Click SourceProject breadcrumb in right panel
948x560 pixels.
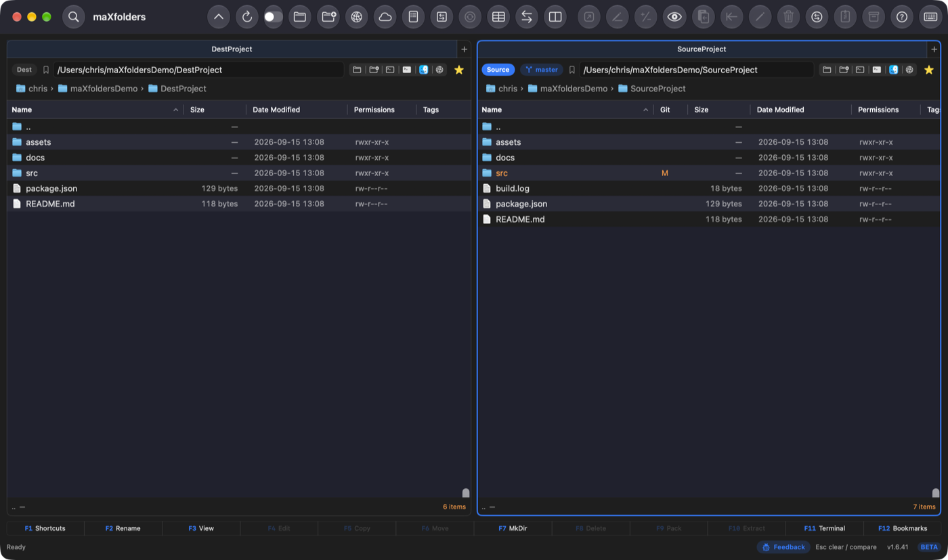pos(651,89)
